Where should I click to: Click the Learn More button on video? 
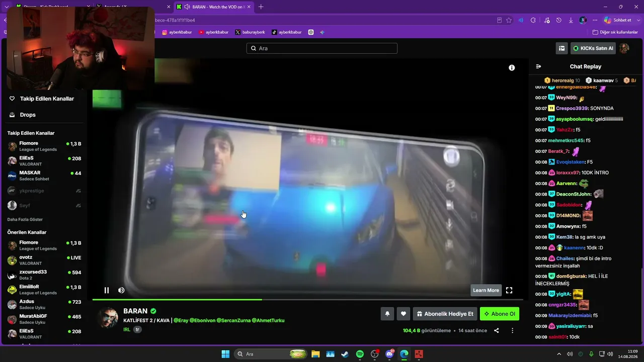(486, 290)
